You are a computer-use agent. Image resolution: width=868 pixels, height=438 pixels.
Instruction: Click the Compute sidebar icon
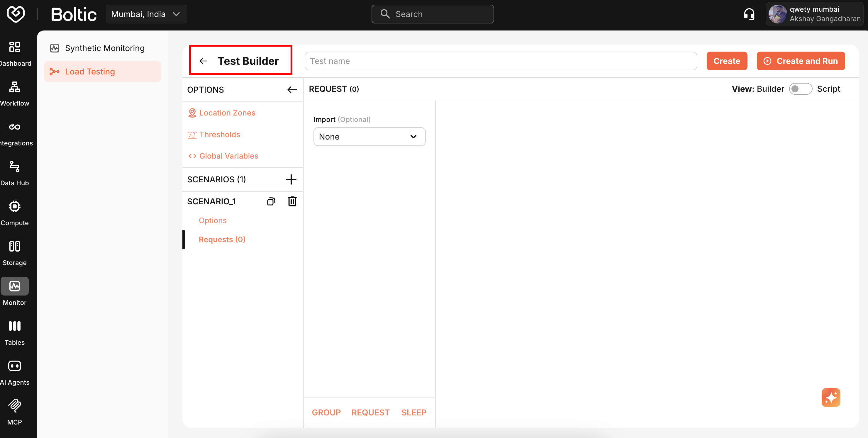14,206
